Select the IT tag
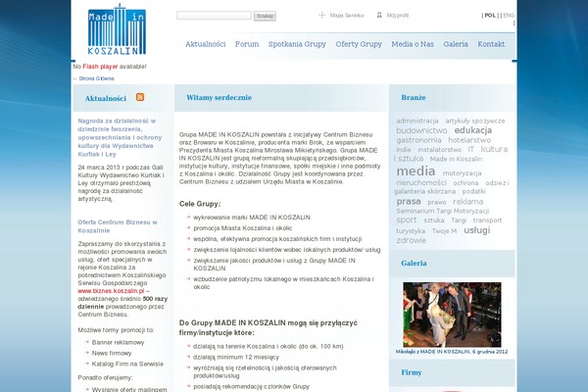Screen dimensions: 588x392 [471, 149]
